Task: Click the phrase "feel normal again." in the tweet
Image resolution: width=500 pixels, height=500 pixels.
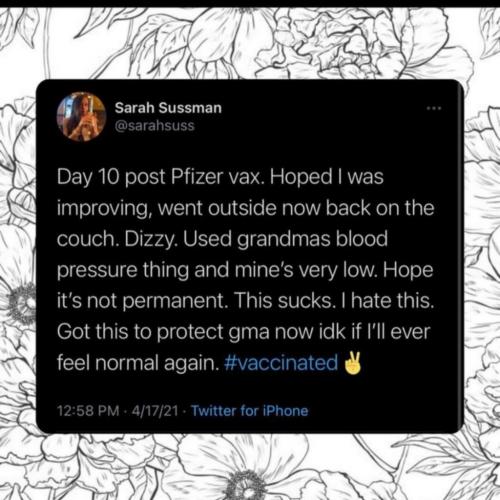Action: point(138,363)
